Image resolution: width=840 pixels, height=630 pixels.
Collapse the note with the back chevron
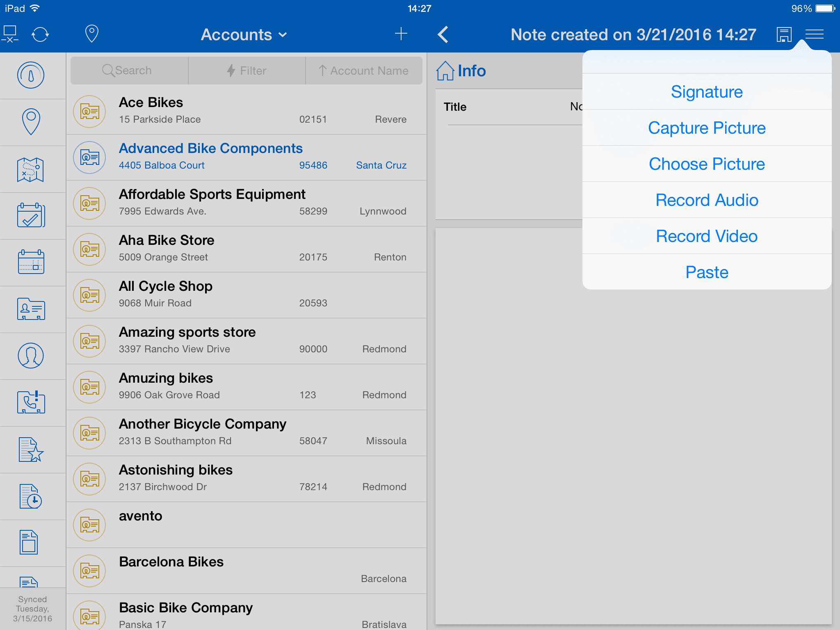443,34
